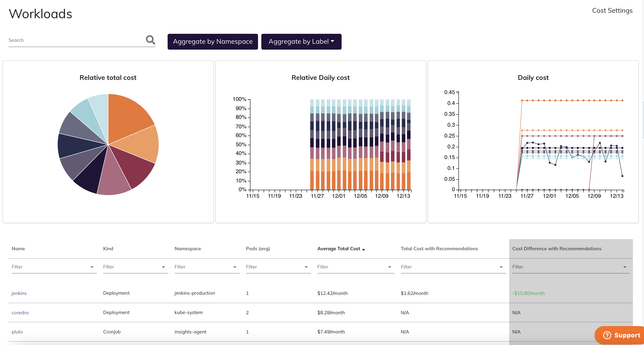This screenshot has height=345, width=644.
Task: Expand the Kind column filter dropdown
Action: [x=163, y=267]
